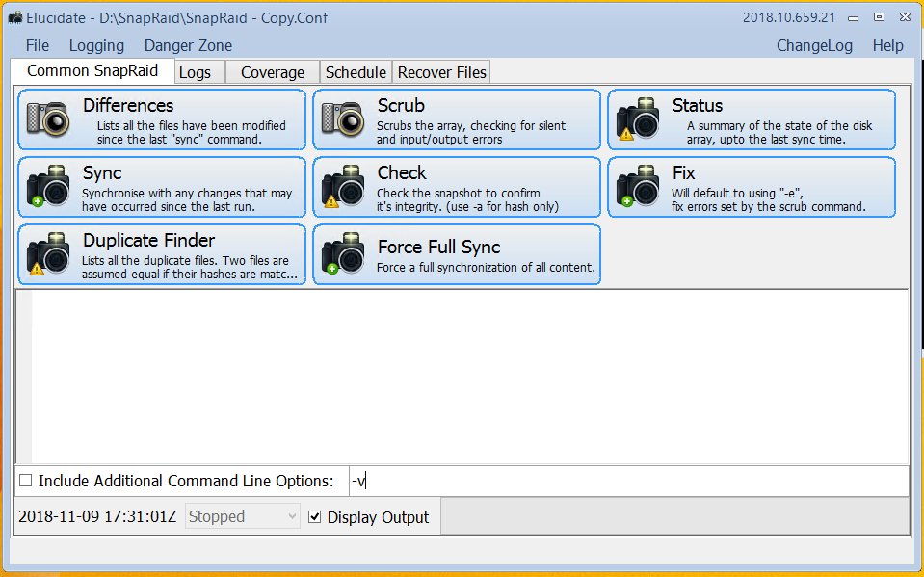Minimize the Elucidate window
Image resolution: width=924 pixels, height=577 pixels.
click(853, 17)
